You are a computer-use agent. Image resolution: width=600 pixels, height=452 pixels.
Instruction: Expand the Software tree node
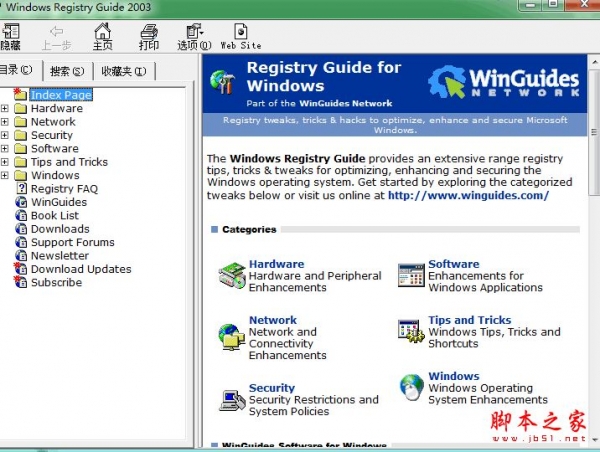click(x=5, y=149)
